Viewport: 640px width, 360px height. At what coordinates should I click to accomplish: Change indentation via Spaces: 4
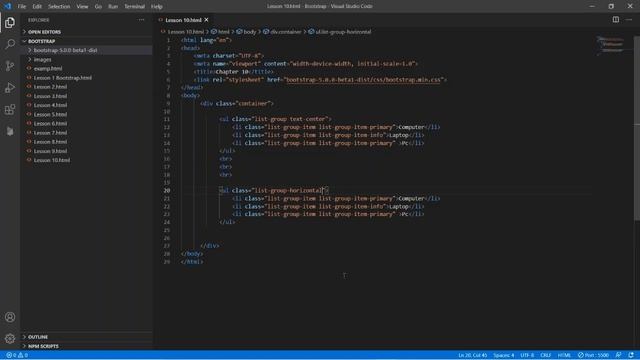504,355
